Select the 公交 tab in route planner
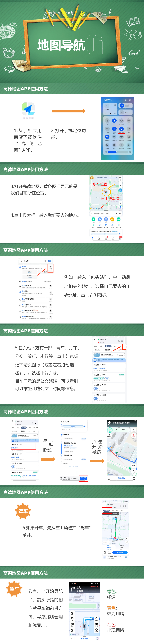 tap(108, 346)
